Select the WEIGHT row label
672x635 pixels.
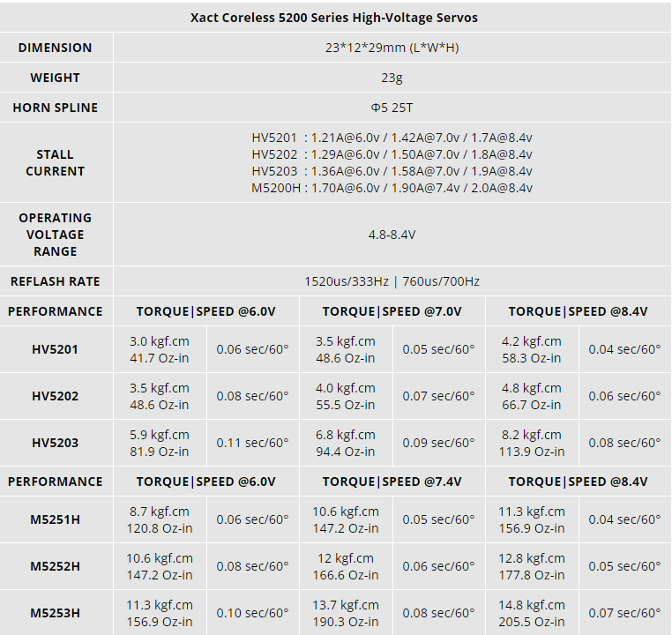click(56, 78)
